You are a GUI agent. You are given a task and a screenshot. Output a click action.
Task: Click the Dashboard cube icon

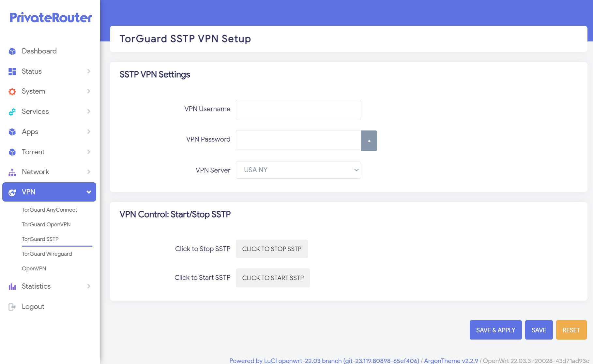point(12,51)
